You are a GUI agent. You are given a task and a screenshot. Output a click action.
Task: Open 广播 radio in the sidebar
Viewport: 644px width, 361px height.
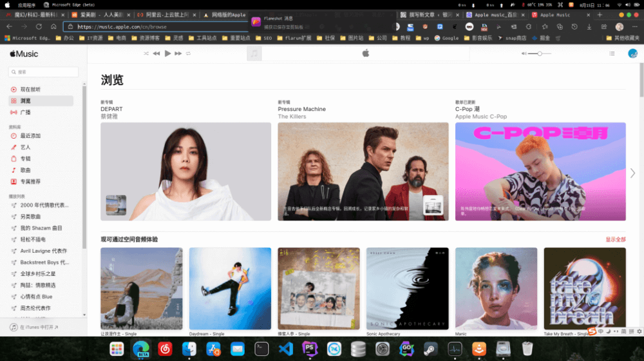(x=41, y=112)
